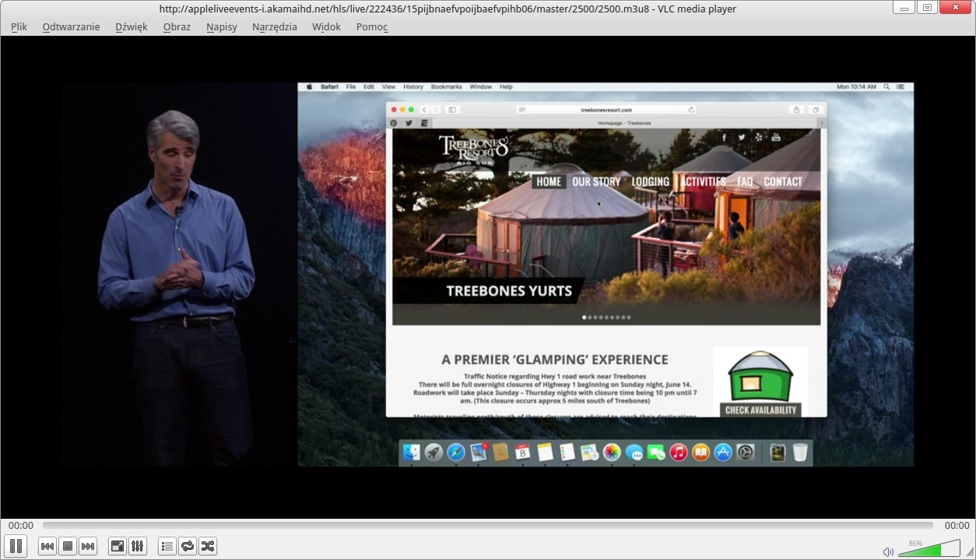Mute audio via speaker icon

click(888, 552)
